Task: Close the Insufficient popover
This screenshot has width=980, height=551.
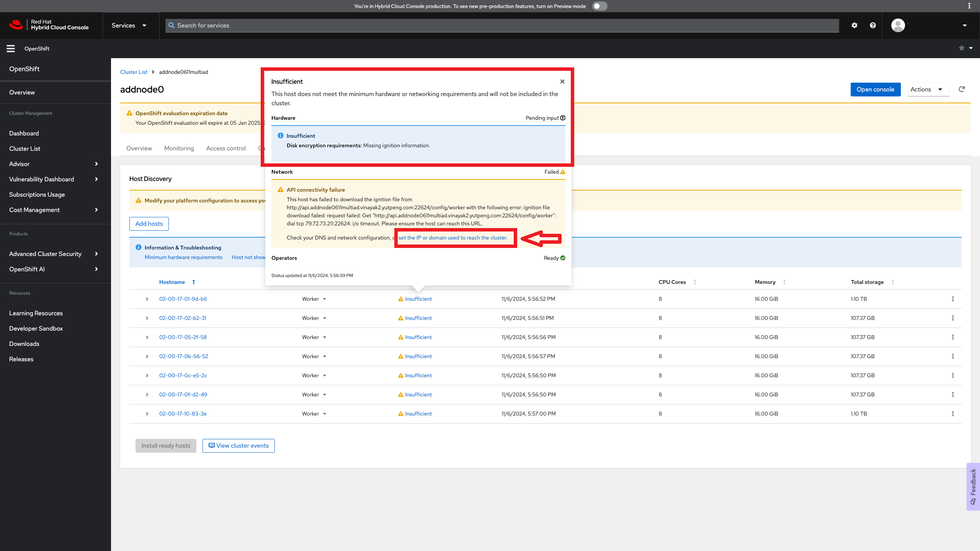Action: tap(562, 82)
